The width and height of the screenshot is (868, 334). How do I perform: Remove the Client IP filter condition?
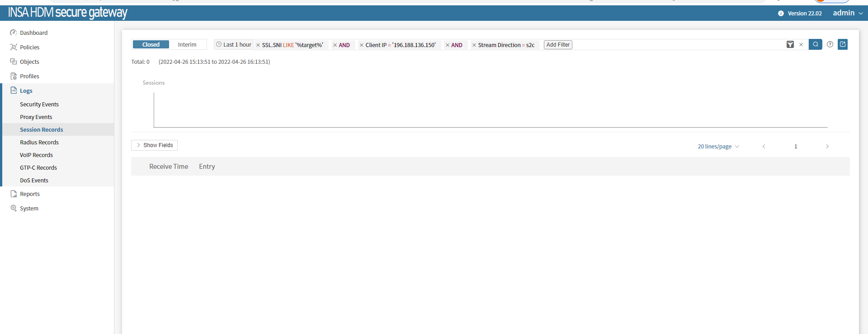362,45
